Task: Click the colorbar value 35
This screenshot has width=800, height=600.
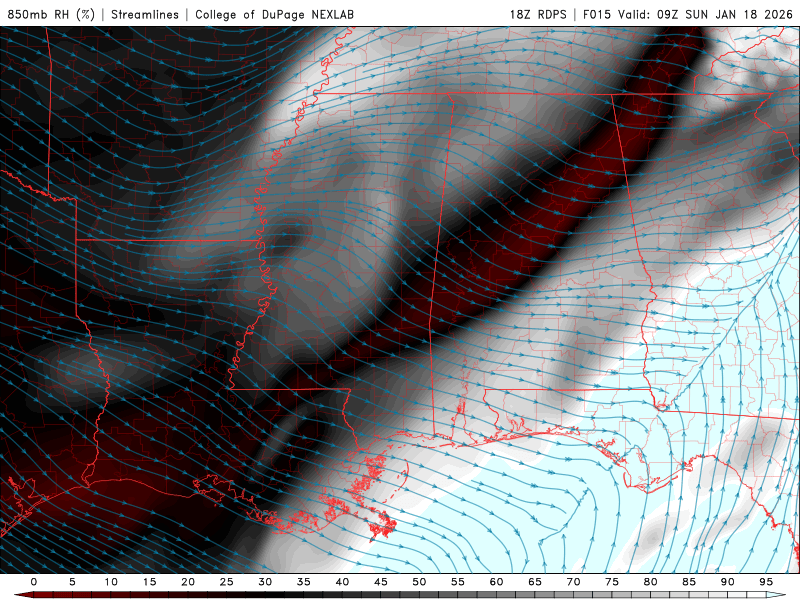Action: 304,582
